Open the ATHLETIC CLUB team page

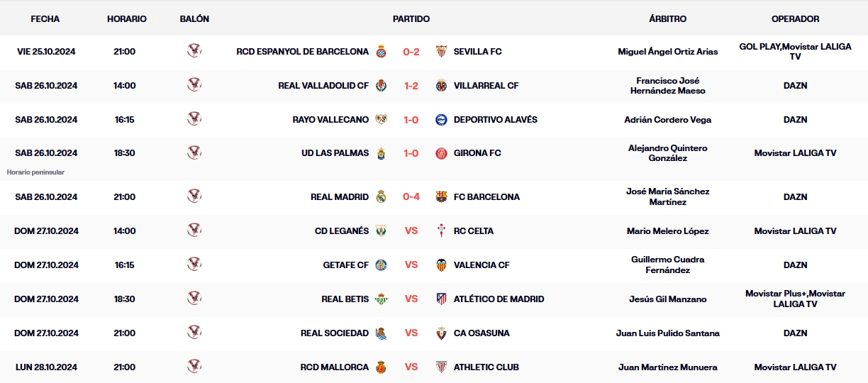pyautogui.click(x=486, y=367)
